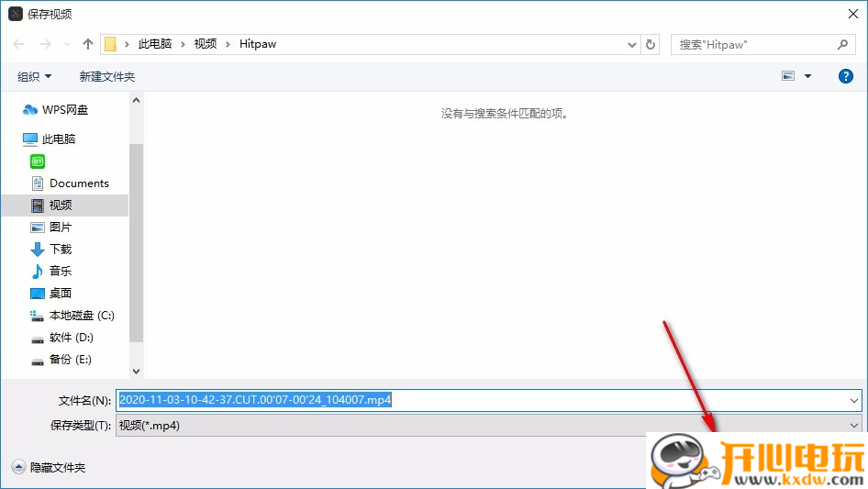Click the 软件 (D:) drive icon
Viewport: 868px width, 489px height.
pyautogui.click(x=37, y=339)
